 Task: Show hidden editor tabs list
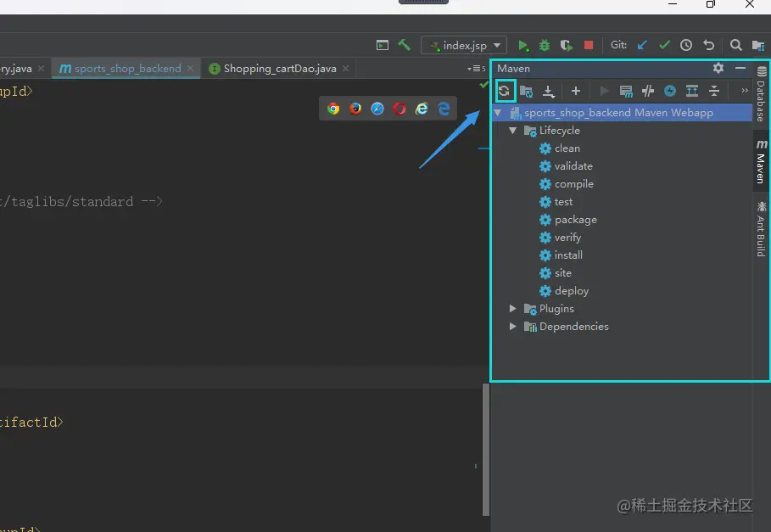pos(476,69)
